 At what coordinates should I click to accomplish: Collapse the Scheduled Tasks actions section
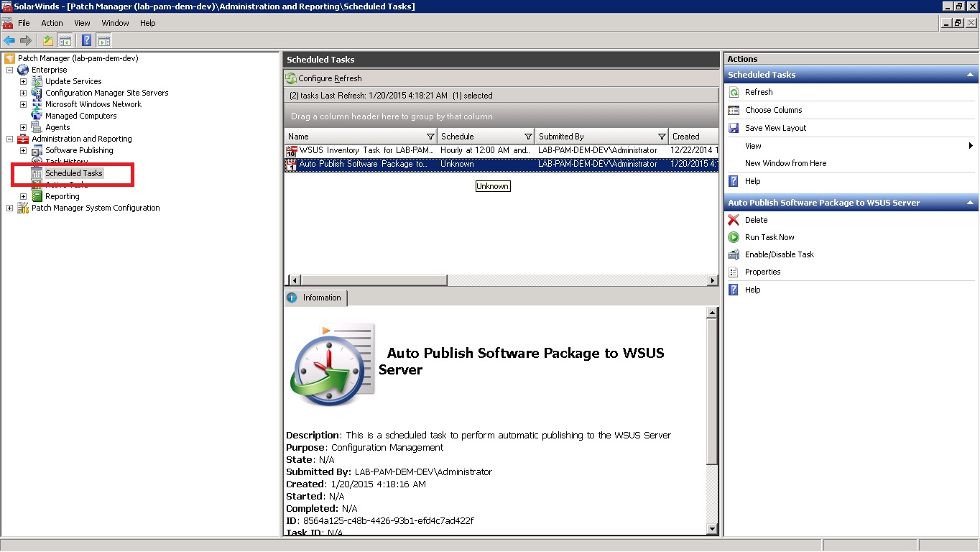tap(970, 75)
